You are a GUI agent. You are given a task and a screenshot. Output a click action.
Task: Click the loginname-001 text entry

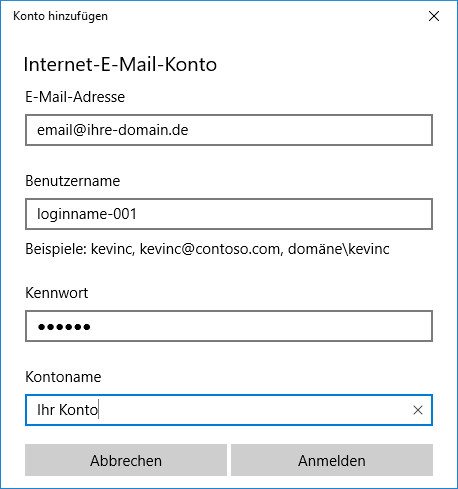point(87,214)
